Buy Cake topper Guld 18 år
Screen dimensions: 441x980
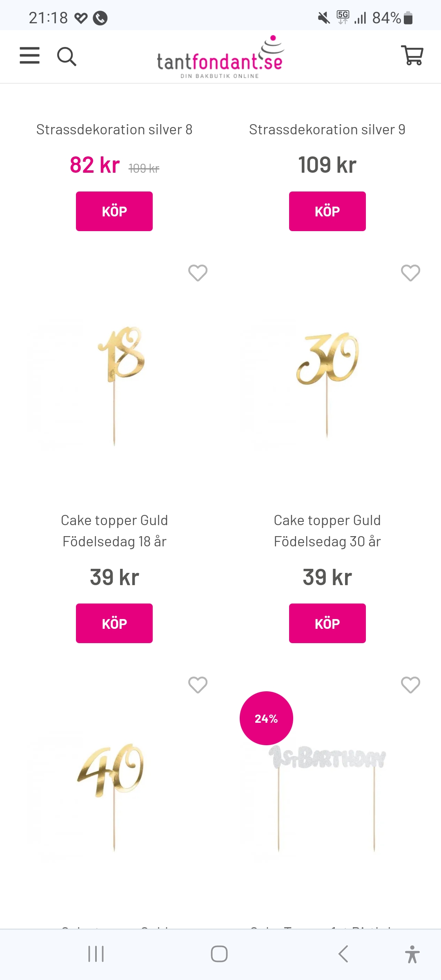pyautogui.click(x=114, y=623)
